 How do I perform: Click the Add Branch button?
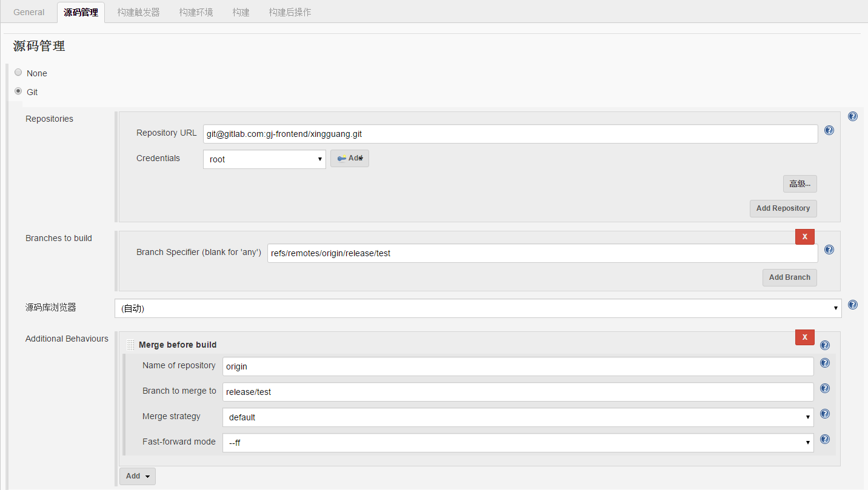[790, 277]
